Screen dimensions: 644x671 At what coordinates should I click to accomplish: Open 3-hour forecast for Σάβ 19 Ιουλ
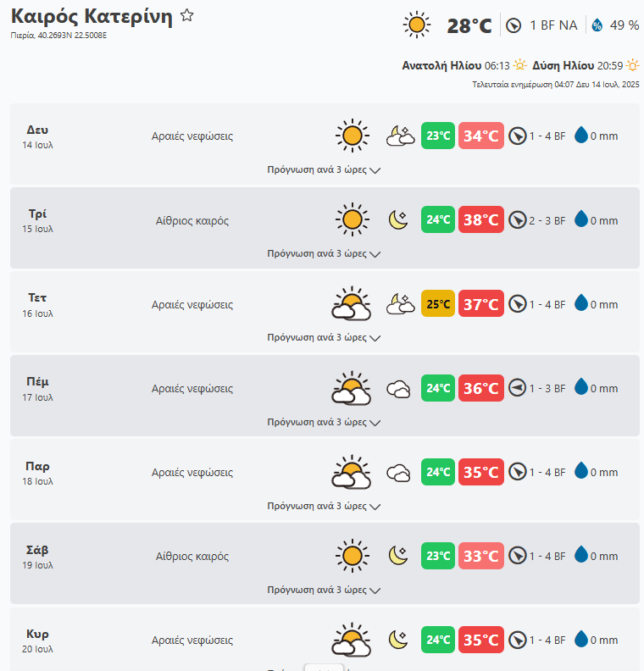[x=324, y=590]
